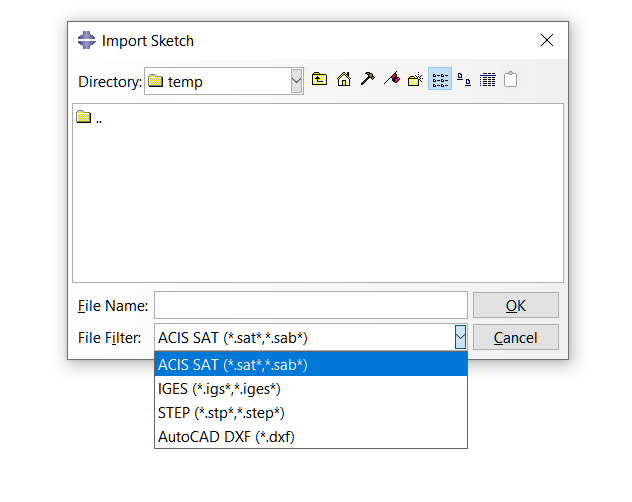Confirm import with OK button

(516, 305)
